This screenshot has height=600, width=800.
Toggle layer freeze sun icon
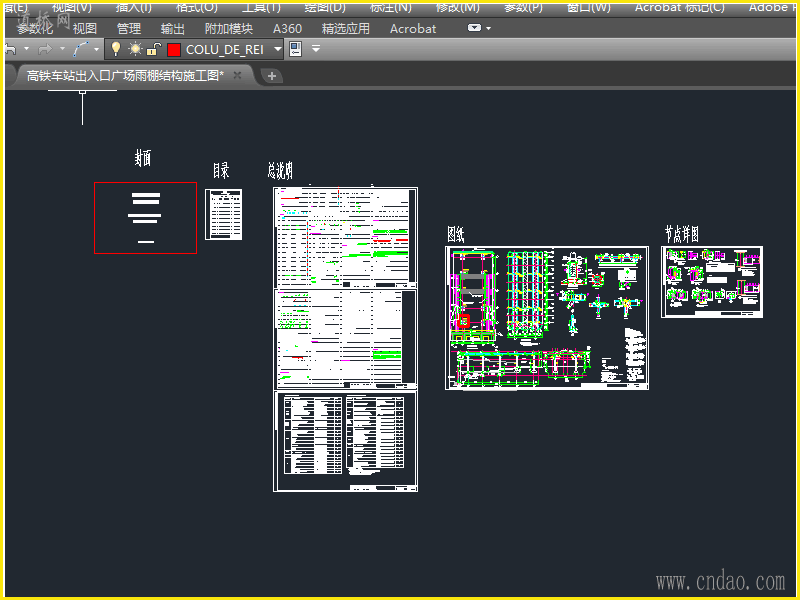[135, 49]
